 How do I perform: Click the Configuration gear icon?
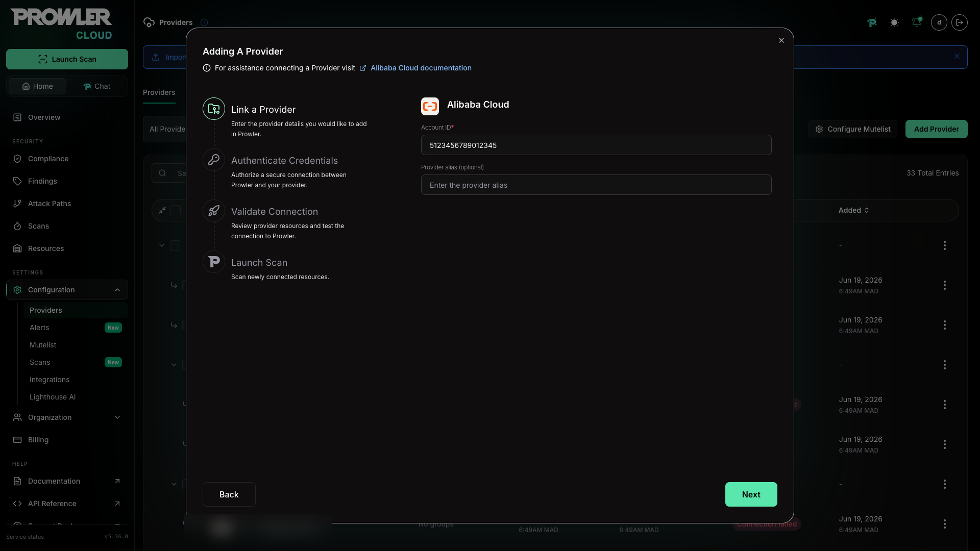(17, 290)
